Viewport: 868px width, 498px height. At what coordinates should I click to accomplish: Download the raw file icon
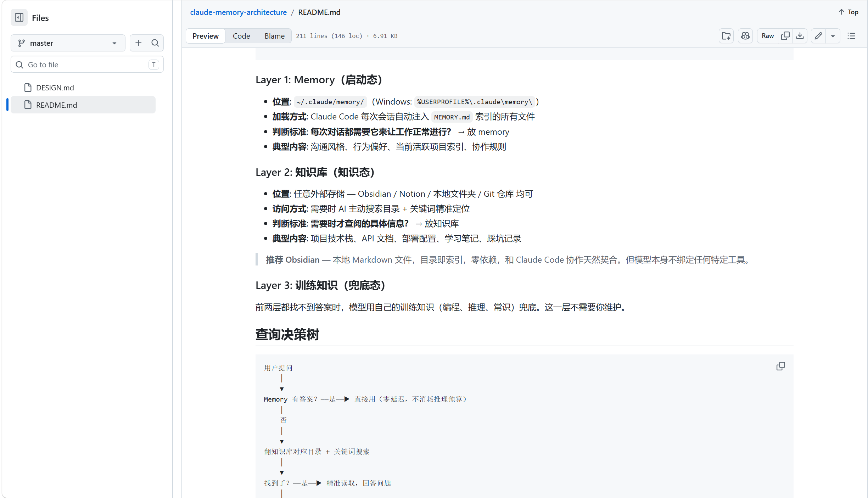800,36
